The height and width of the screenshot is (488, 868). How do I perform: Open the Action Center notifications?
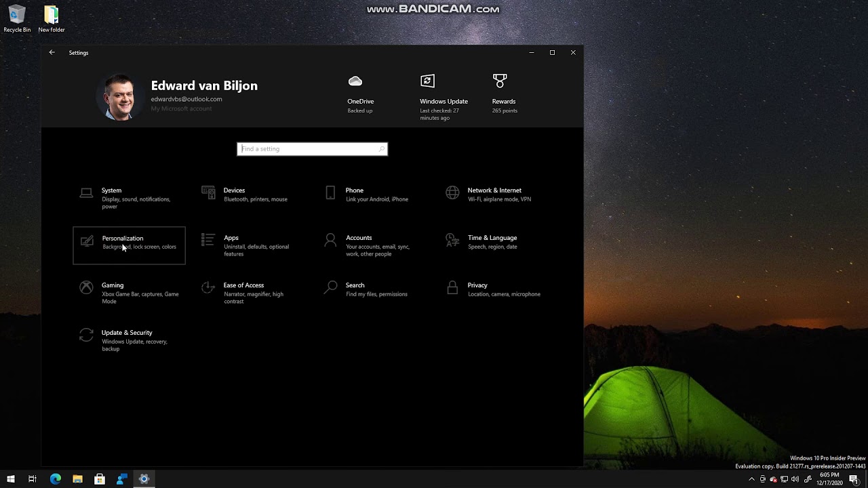[854, 479]
